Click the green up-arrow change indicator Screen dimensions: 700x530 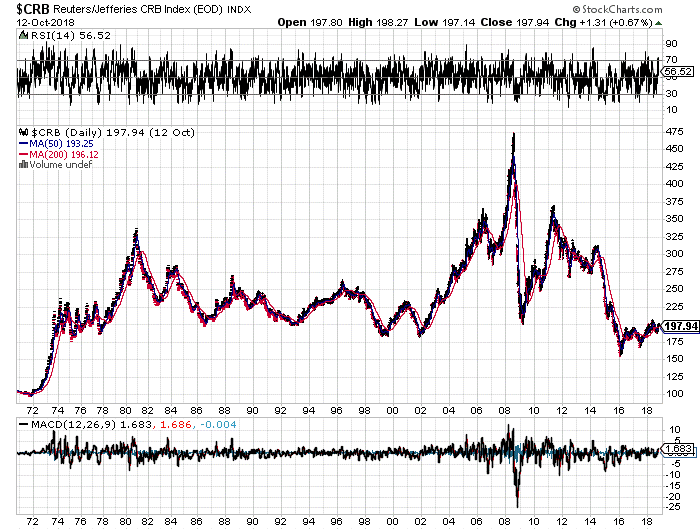[658, 23]
